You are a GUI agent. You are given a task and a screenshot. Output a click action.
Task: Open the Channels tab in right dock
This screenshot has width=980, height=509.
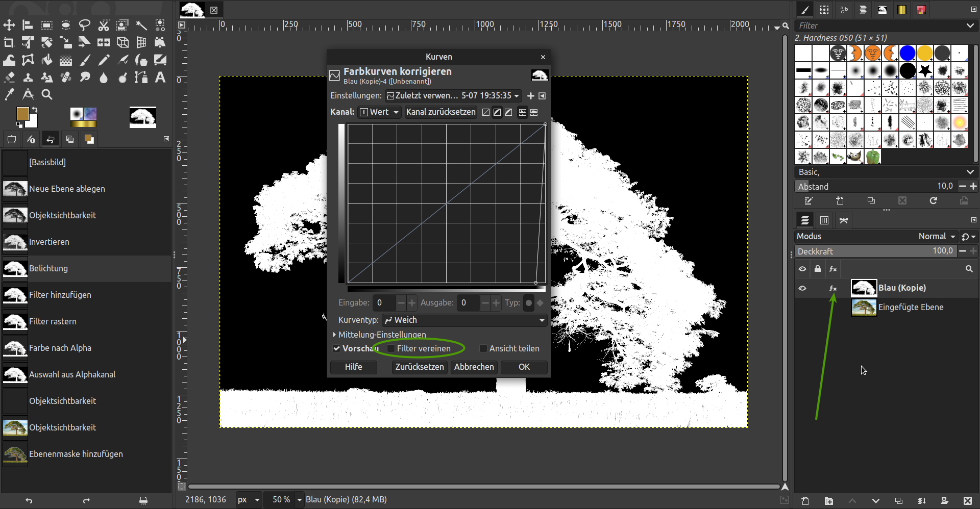824,220
